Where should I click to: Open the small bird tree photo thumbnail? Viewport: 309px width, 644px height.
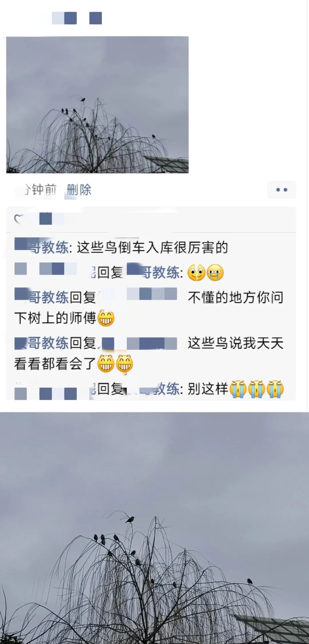pyautogui.click(x=97, y=105)
